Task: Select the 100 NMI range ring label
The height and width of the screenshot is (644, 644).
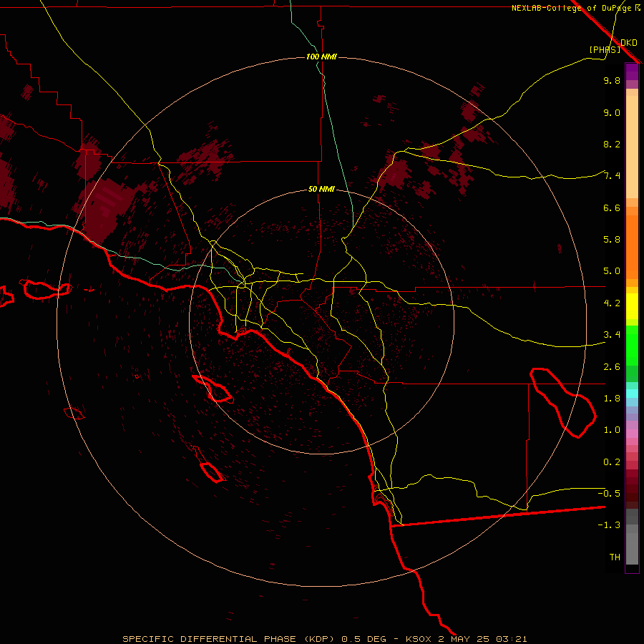Action: (x=321, y=57)
